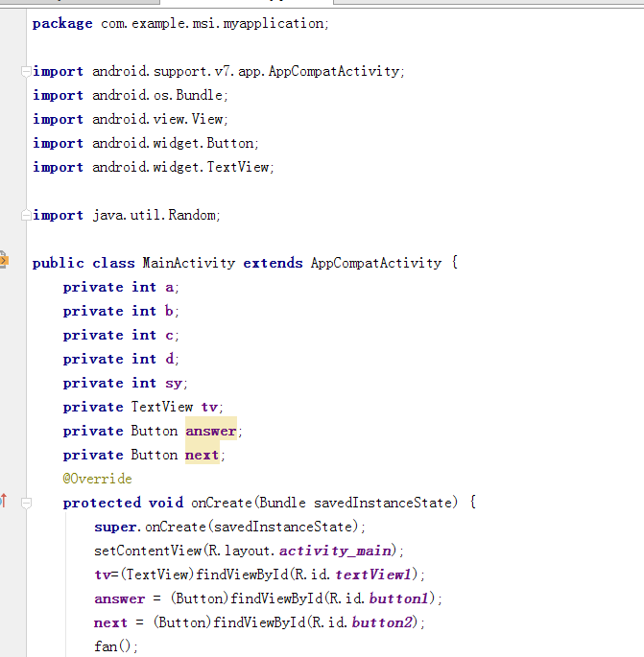Screen dimensions: 644x657
Task: Click 'super' keyword in onCreate body
Action: click(x=115, y=528)
